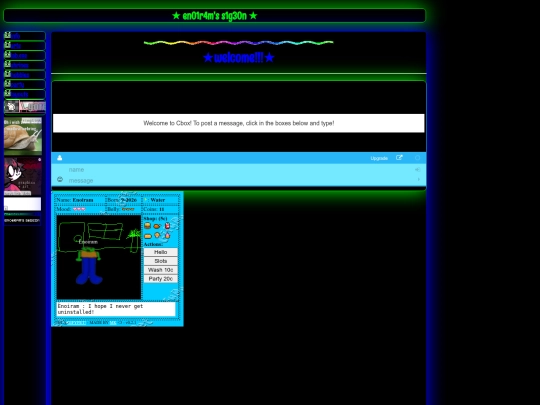The height and width of the screenshot is (405, 540).
Task: Click the message input field
Action: coord(239,180)
